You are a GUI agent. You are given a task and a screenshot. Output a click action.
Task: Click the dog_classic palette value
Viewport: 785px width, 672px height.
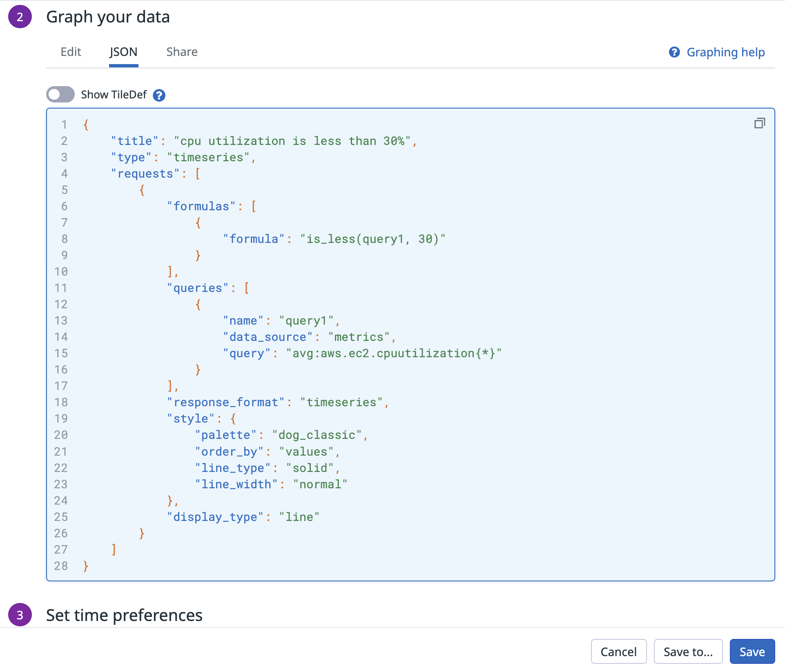click(x=317, y=435)
